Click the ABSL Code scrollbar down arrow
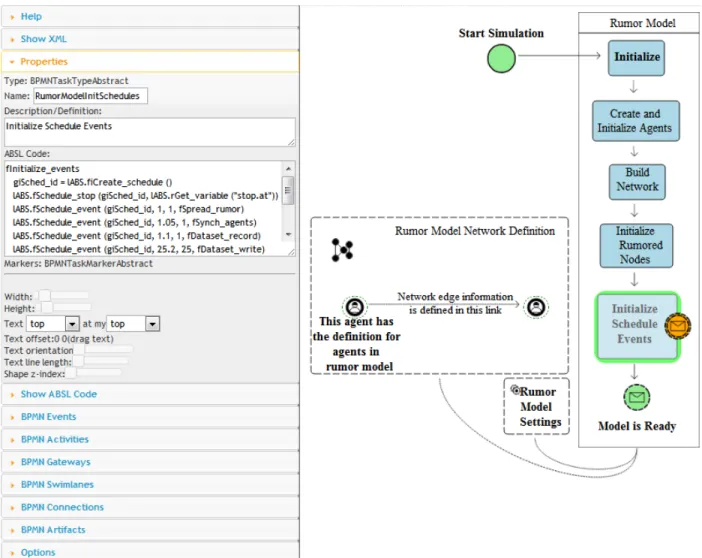This screenshot has height=558, width=702. tap(288, 234)
